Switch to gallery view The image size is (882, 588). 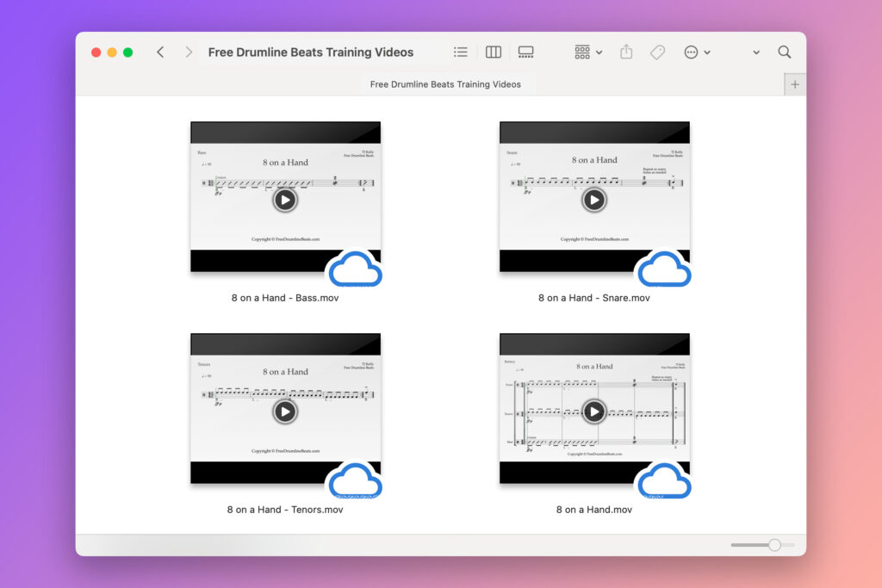[525, 52]
